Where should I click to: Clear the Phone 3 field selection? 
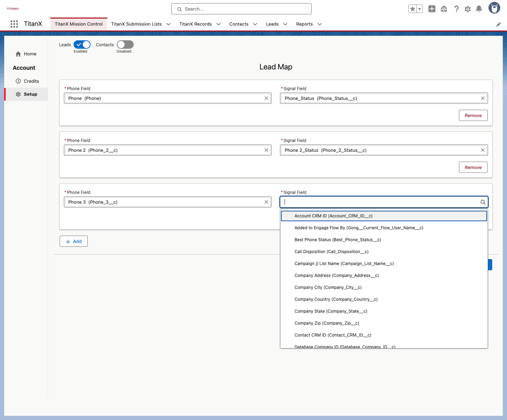coord(266,202)
